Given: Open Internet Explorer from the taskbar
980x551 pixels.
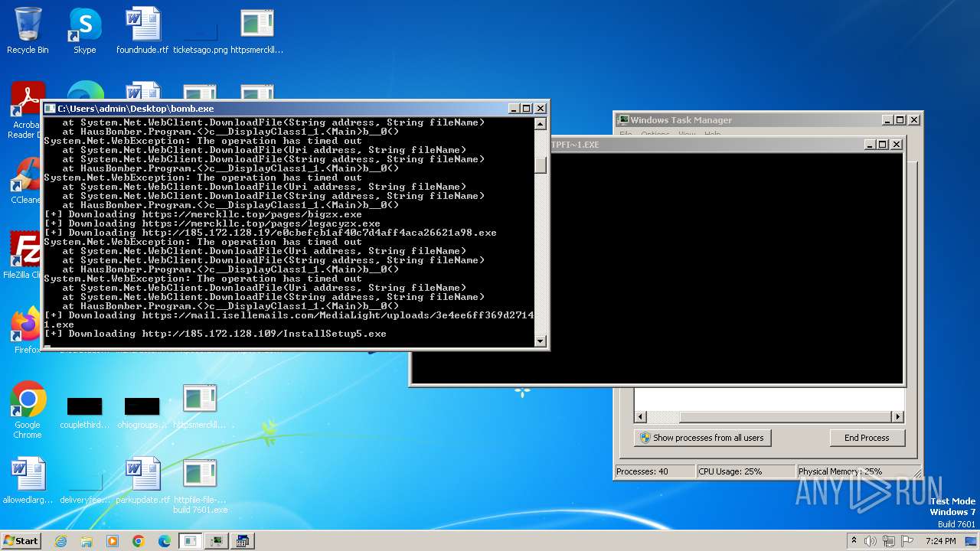Looking at the screenshot, I should point(60,541).
